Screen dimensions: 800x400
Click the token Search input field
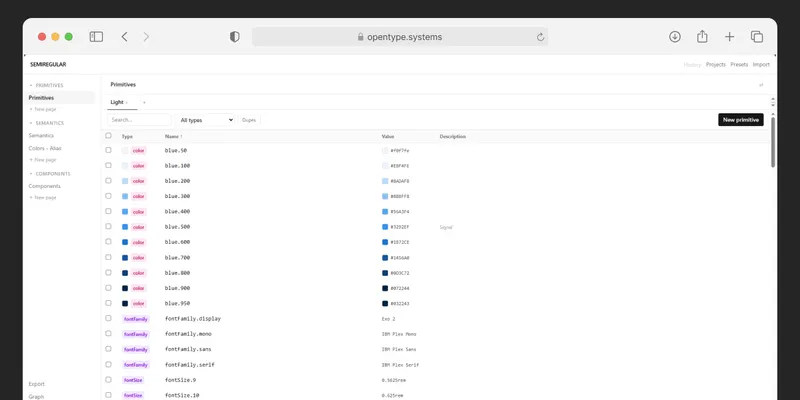pyautogui.click(x=139, y=120)
